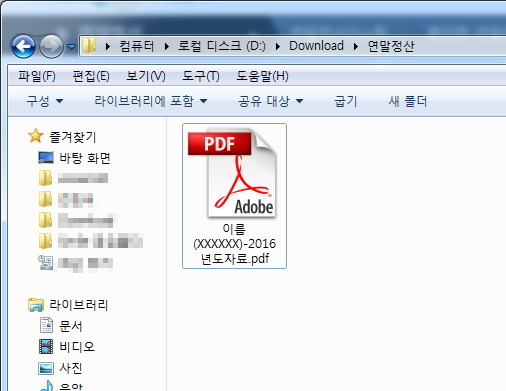The image size is (506, 391).
Task: Create a new folder with 새 폴더
Action: [408, 101]
